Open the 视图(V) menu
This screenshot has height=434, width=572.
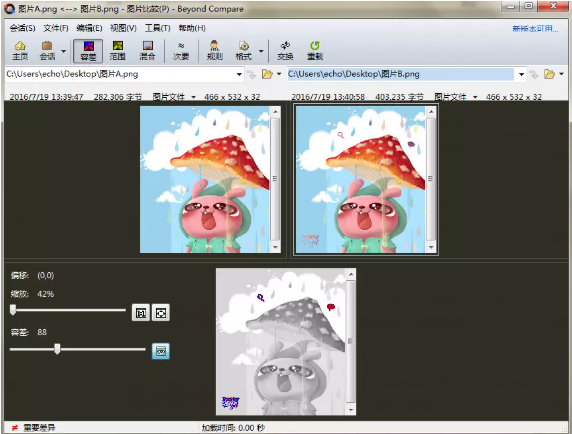pyautogui.click(x=123, y=28)
